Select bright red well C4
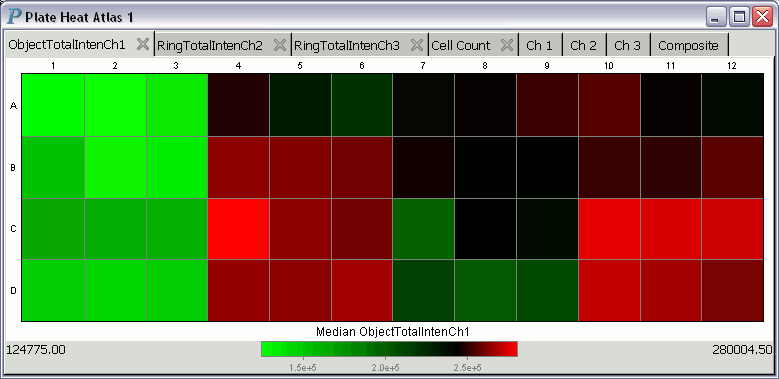779x379 pixels. coord(238,229)
